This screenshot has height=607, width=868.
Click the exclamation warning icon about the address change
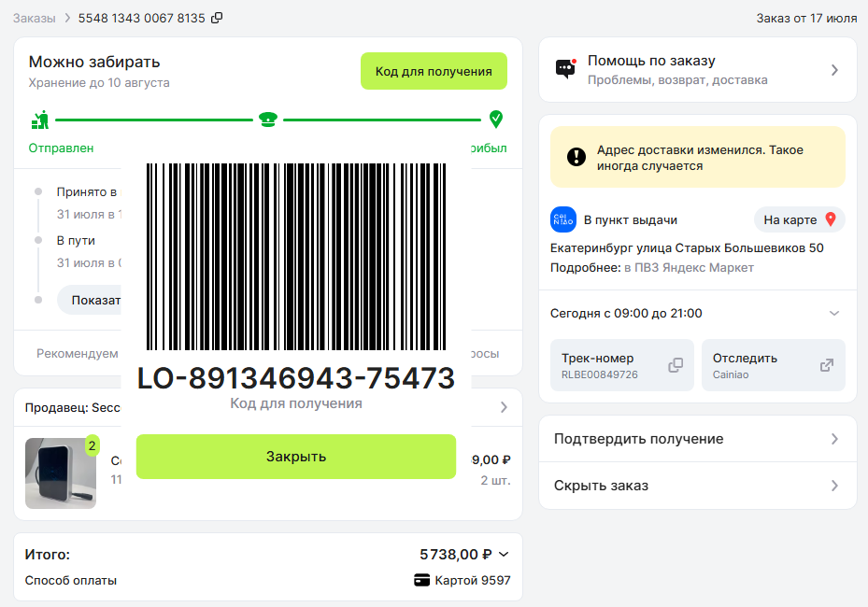tap(576, 157)
